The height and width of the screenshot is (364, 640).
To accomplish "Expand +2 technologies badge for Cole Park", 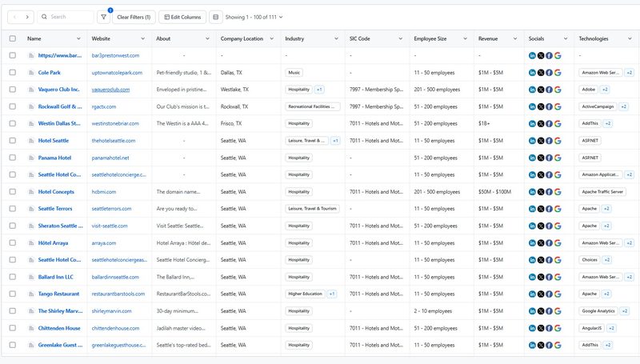I will click(x=630, y=73).
